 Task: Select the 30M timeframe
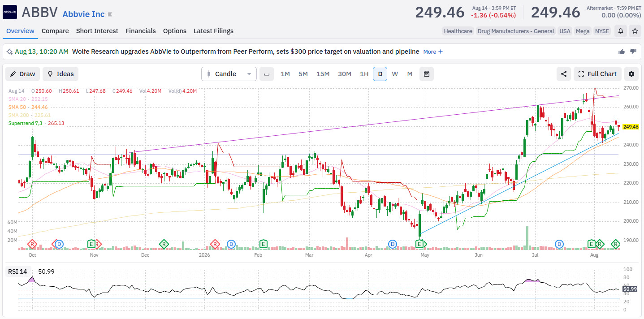point(345,74)
